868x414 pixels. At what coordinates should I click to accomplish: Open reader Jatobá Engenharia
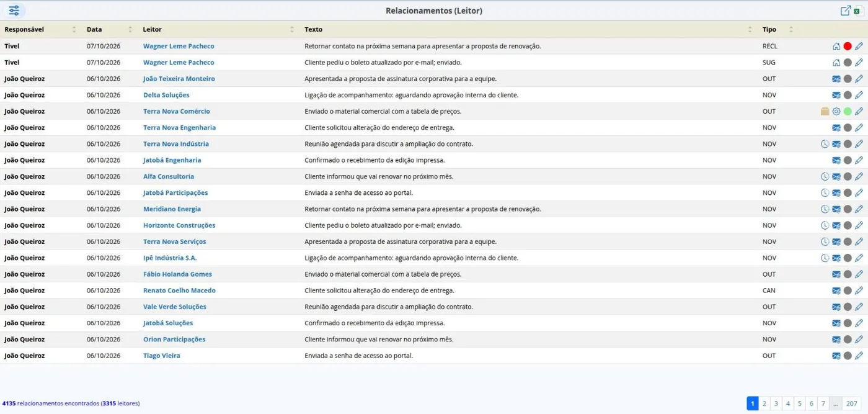[x=172, y=160]
